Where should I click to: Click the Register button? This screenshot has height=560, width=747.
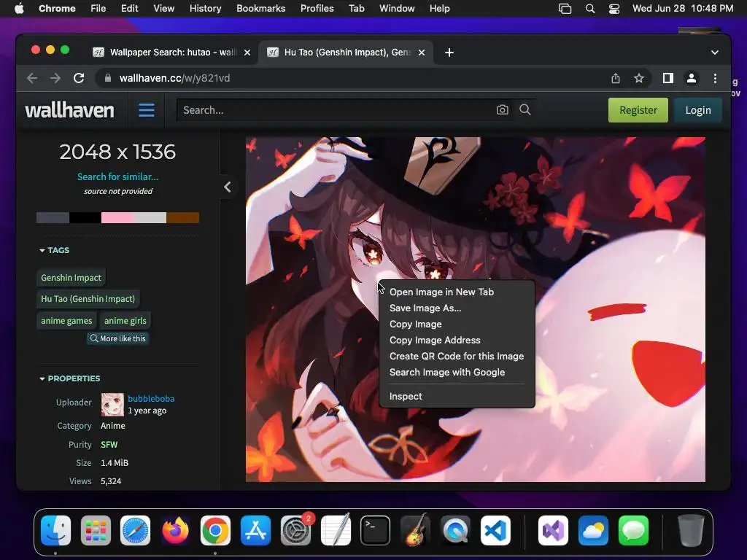tap(638, 110)
